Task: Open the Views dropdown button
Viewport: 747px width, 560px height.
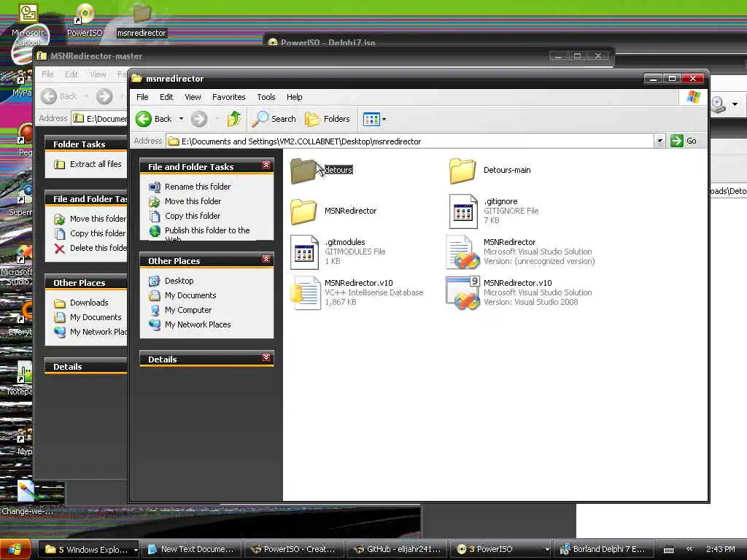Action: (x=374, y=119)
